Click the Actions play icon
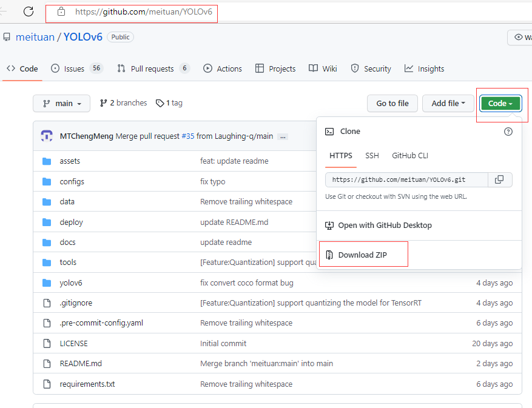532x408 pixels. point(207,69)
